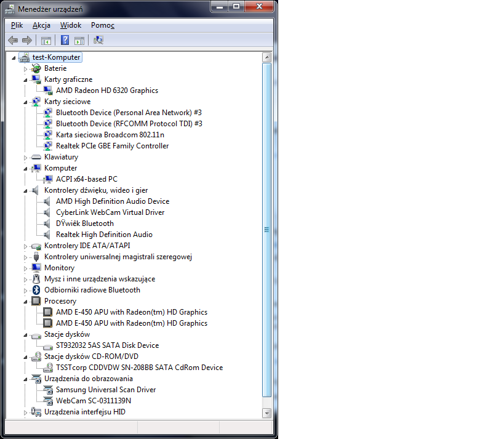Click the scrollbar down arrow
Screen dimensions: 504x439
click(x=267, y=413)
